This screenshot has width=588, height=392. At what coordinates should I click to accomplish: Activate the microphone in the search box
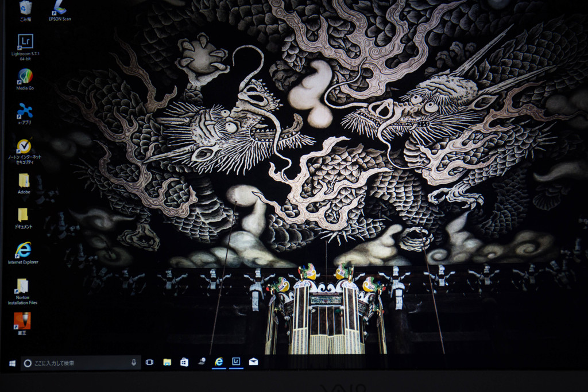click(x=134, y=363)
